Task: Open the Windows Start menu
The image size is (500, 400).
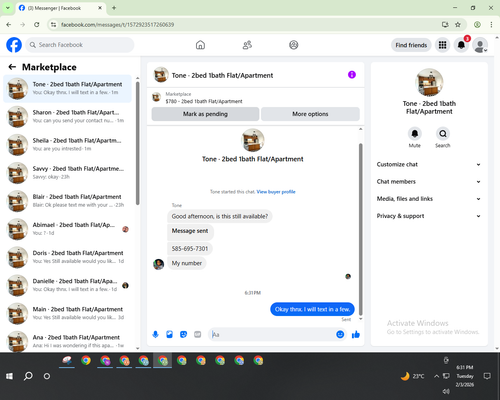Action: [x=9, y=376]
